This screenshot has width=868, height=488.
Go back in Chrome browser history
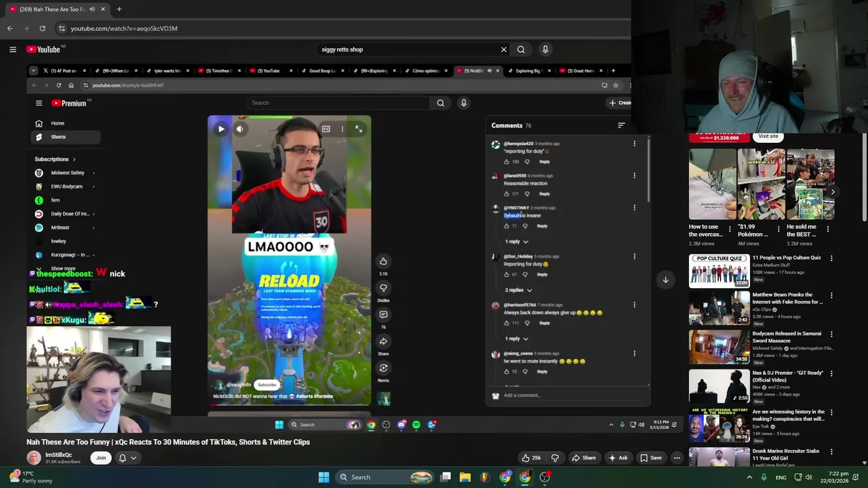click(9, 28)
